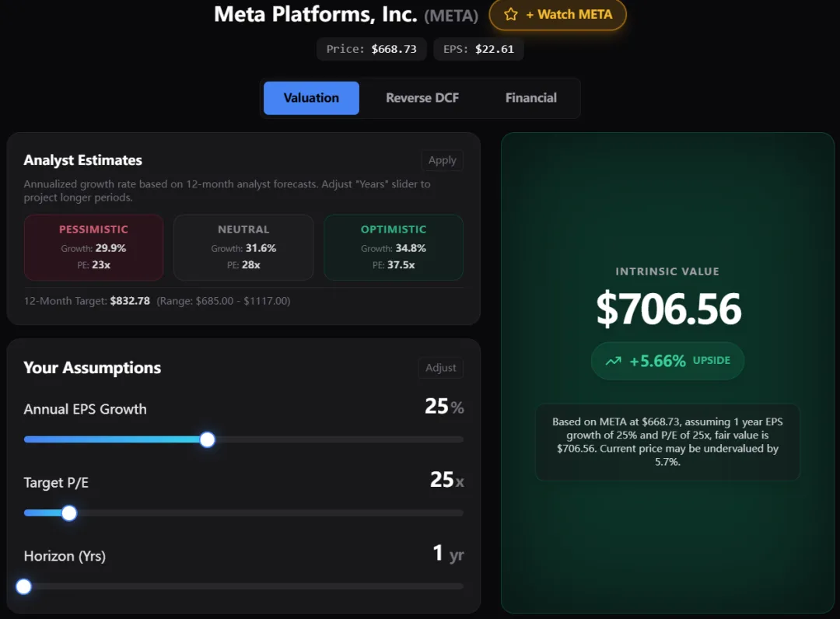Select the Pessimistic estimate card
The height and width of the screenshot is (619, 840).
pyautogui.click(x=93, y=247)
